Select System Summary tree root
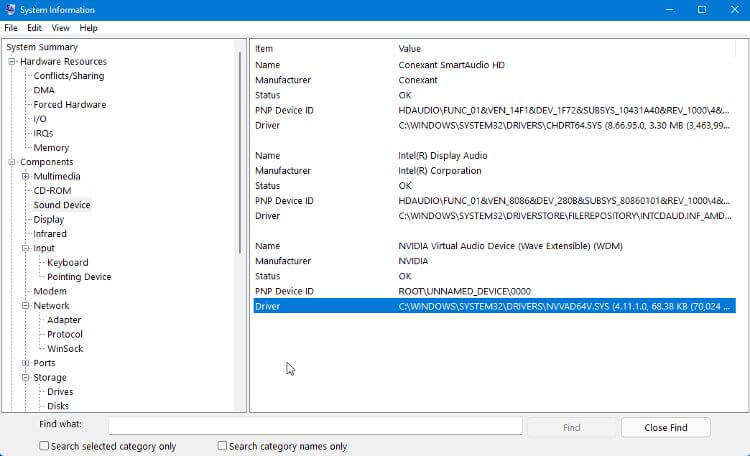Viewport: 750px width, 456px height. 41,47
